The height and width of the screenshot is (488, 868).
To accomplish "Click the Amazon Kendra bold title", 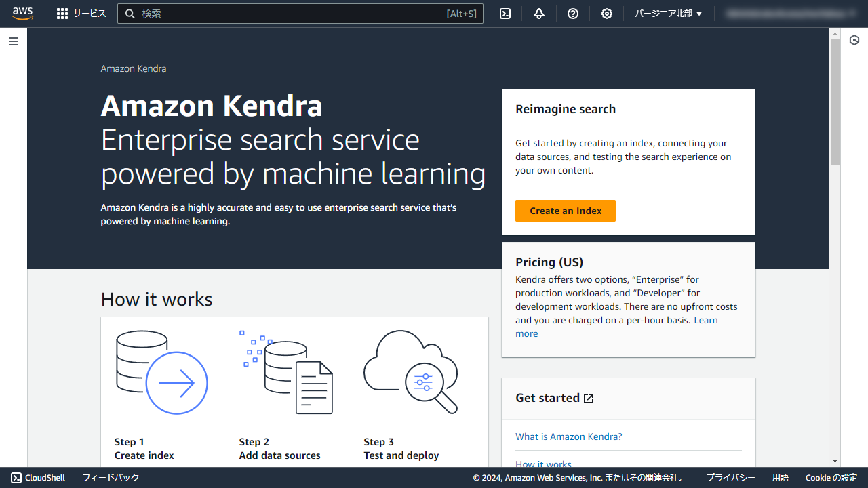I will click(212, 106).
